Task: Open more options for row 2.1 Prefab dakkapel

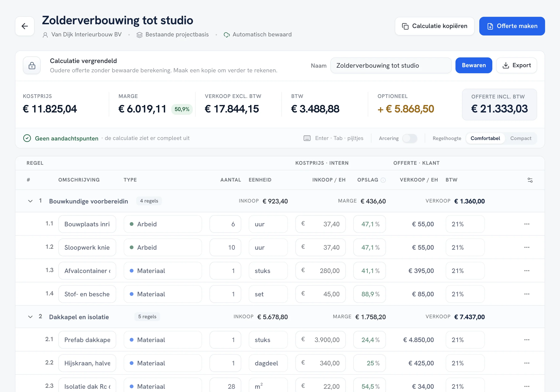Action: (527, 340)
